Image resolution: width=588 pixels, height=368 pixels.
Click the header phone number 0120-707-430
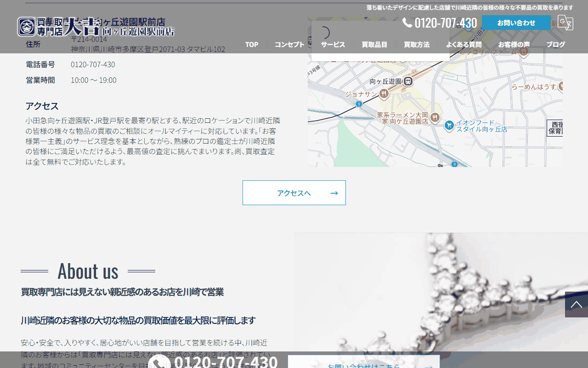pyautogui.click(x=446, y=23)
